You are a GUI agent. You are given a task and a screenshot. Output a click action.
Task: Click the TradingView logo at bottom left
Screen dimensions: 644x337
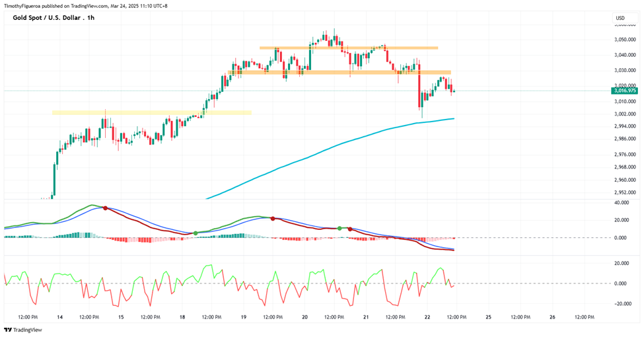[x=23, y=330]
